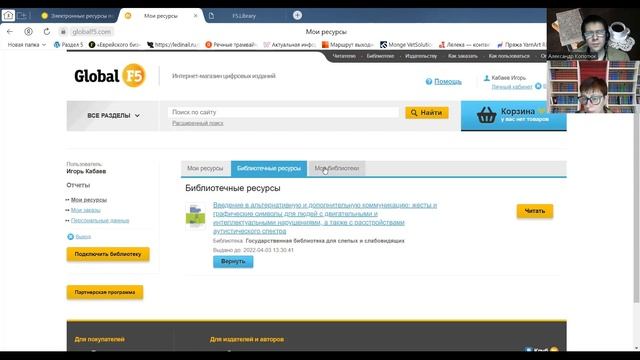Click the 'Партнерская программа' button

point(105,292)
